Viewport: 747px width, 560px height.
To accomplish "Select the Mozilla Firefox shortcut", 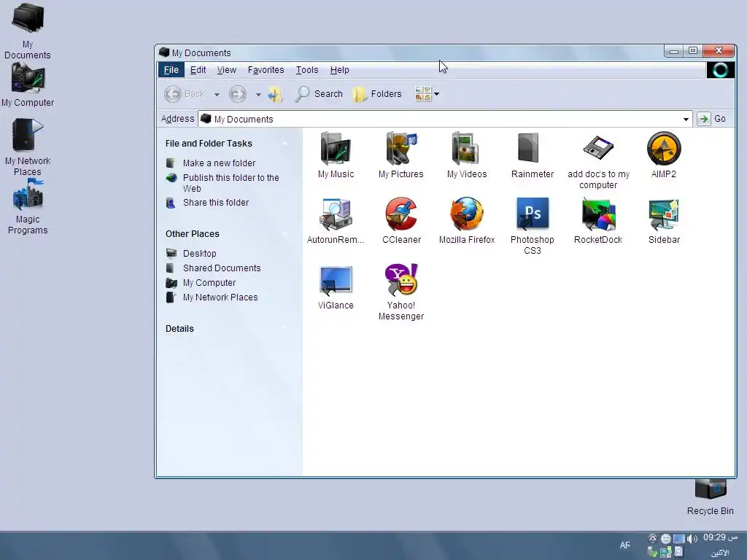I will tap(466, 214).
